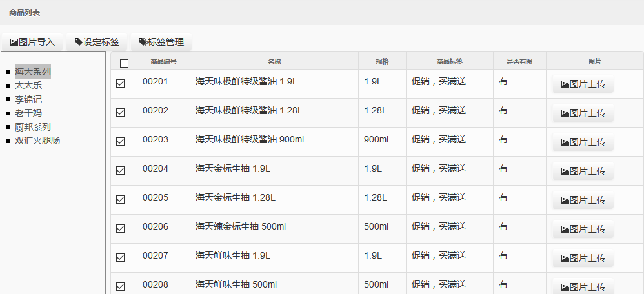
Task: Click the 商品编号 column header
Action: (163, 62)
